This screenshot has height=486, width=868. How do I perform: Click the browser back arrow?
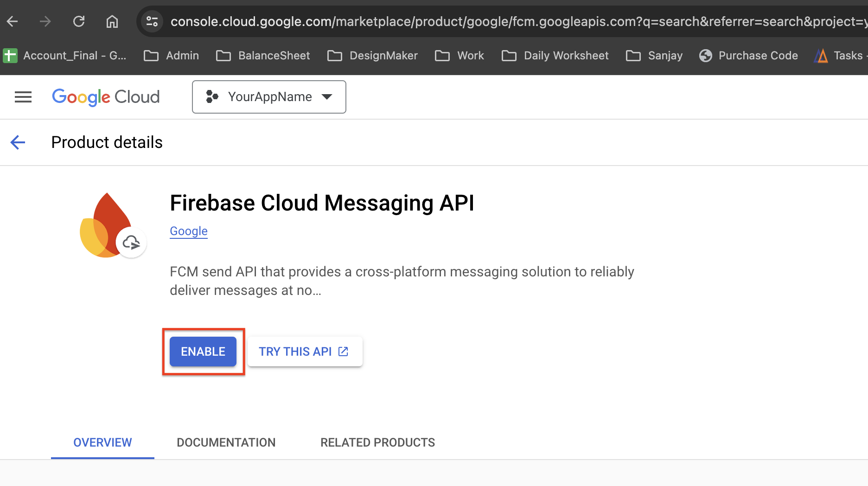point(13,21)
